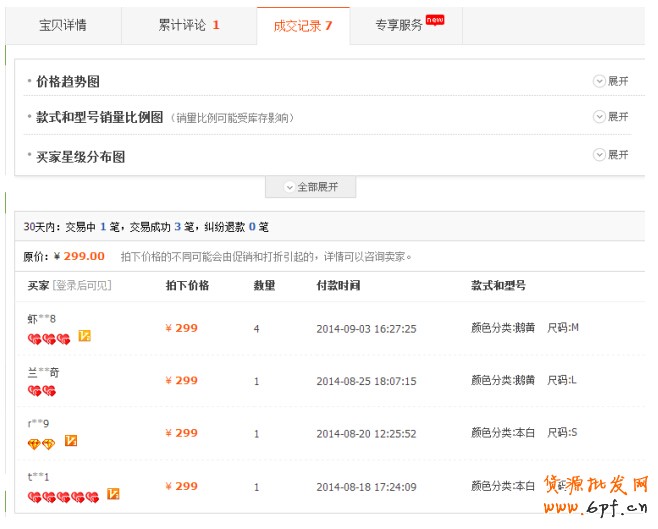The image size is (658, 529).
Task: Click the red new badge on 专享服务
Action: [435, 18]
